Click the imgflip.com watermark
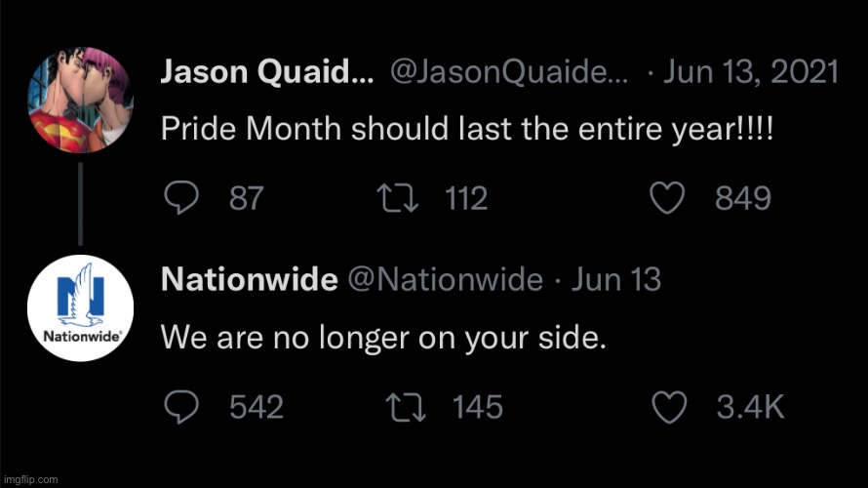The height and width of the screenshot is (488, 868). [30, 479]
